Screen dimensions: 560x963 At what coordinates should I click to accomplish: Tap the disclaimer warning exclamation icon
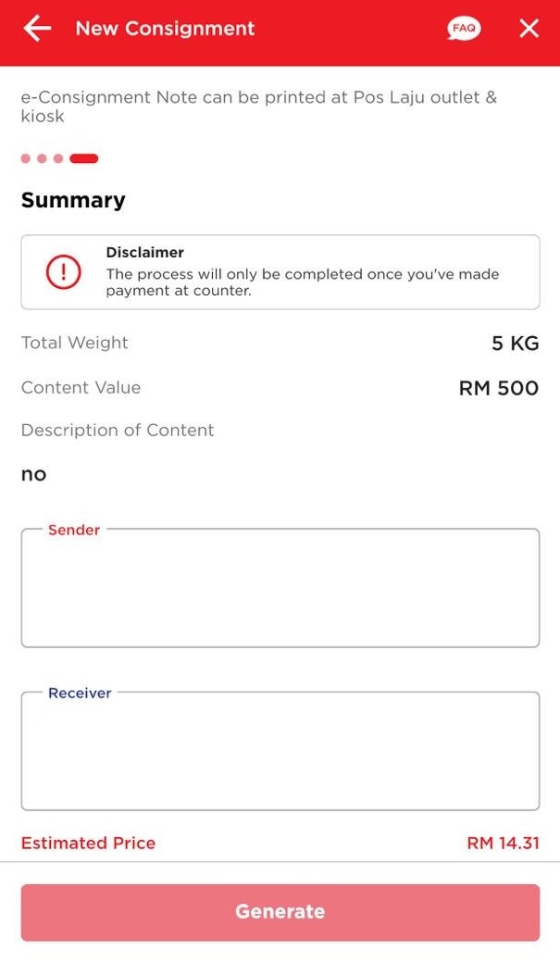[64, 271]
